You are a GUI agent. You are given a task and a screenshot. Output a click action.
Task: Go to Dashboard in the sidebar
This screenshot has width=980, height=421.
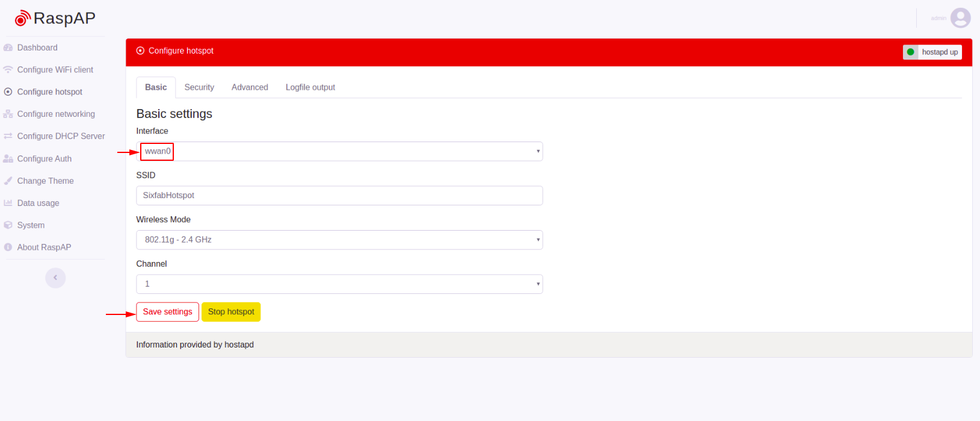37,48
